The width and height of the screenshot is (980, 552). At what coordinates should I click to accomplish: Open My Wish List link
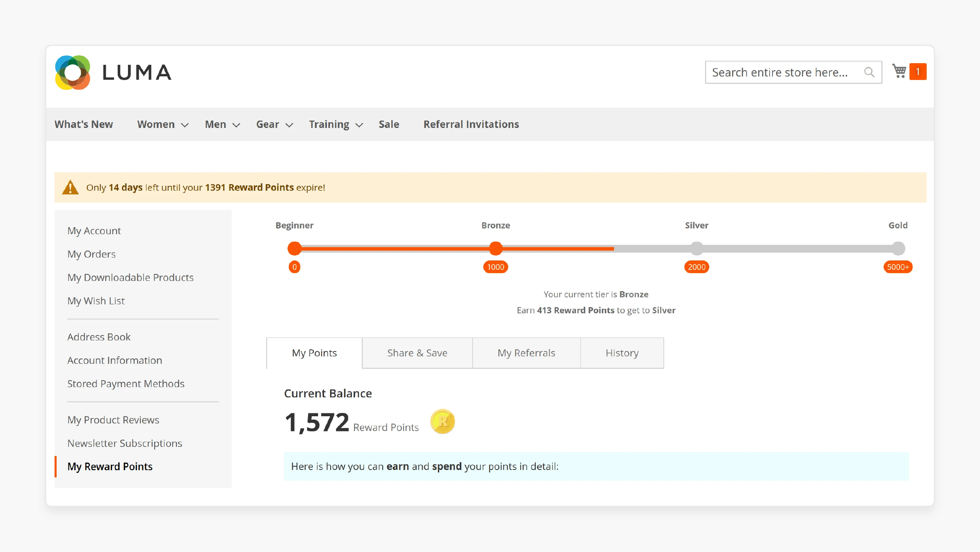click(96, 301)
